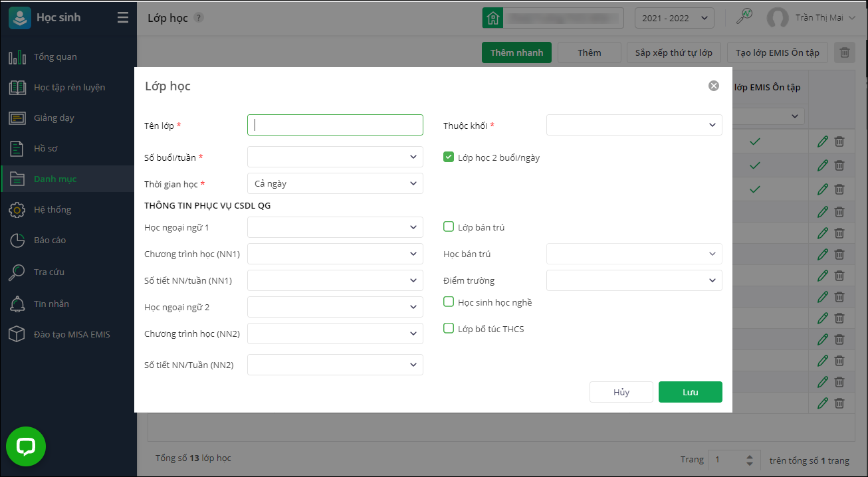
Task: Expand the Thuộc khối dropdown
Action: 634,125
